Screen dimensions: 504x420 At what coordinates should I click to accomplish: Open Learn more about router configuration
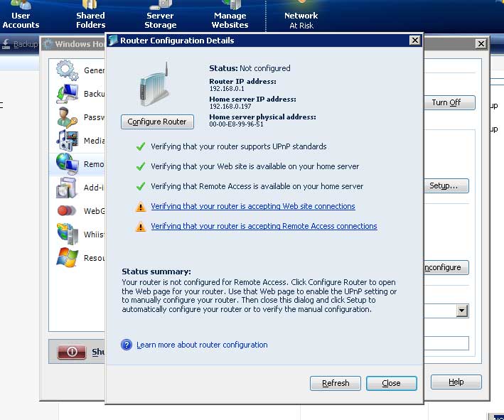[202, 345]
